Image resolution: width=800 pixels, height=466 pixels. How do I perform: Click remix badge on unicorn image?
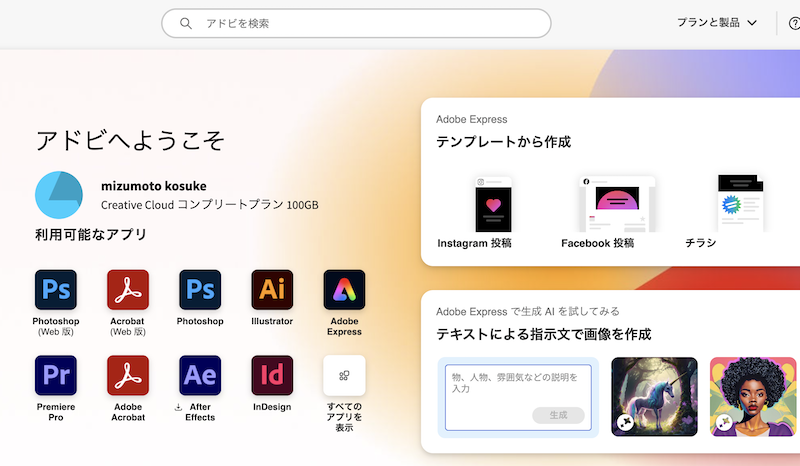click(626, 422)
